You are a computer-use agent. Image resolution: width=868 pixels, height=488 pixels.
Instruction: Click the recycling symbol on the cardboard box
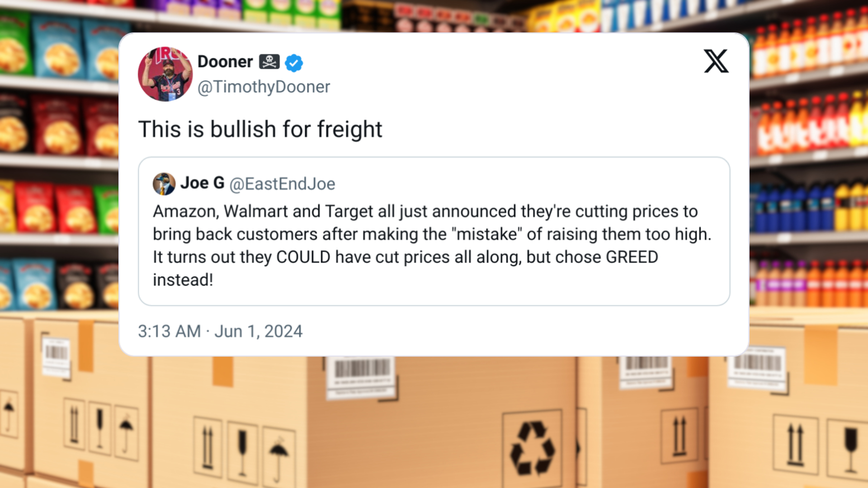click(532, 448)
